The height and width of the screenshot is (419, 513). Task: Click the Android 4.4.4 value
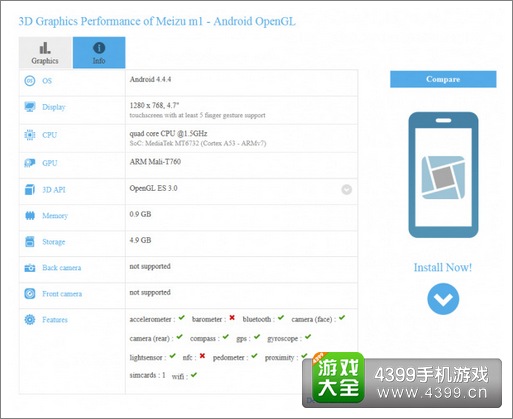[x=150, y=79]
